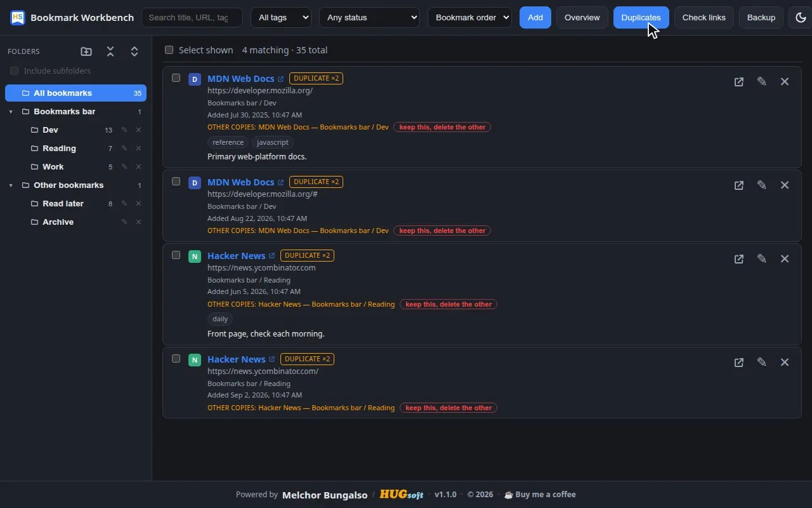
Task: Open the Melchor Bungalso footer link
Action: pos(325,495)
